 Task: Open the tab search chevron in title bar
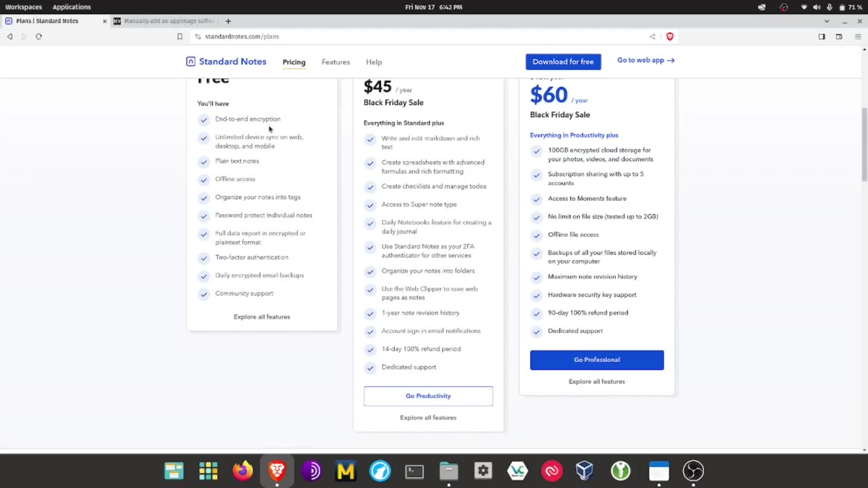827,21
